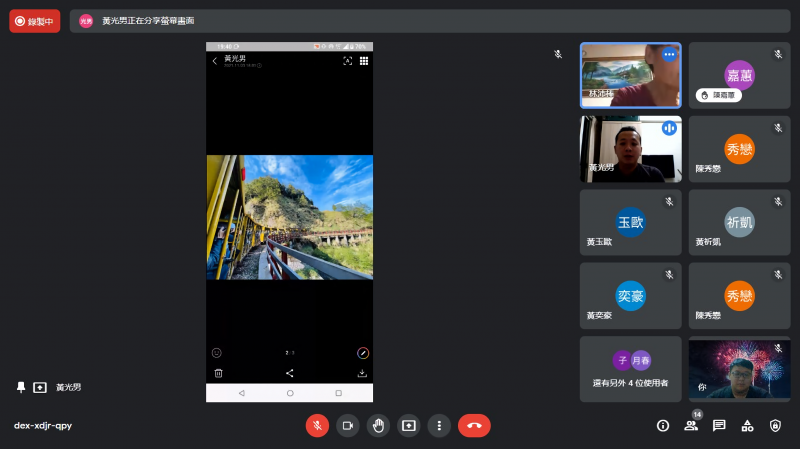Toggle the camera on or off
This screenshot has width=800, height=449.
click(347, 425)
